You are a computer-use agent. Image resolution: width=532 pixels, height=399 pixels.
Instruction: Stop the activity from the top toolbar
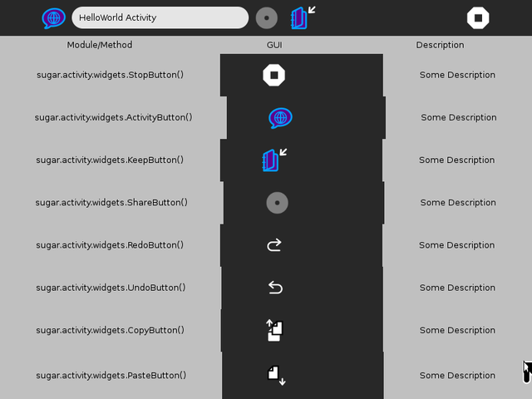[477, 17]
